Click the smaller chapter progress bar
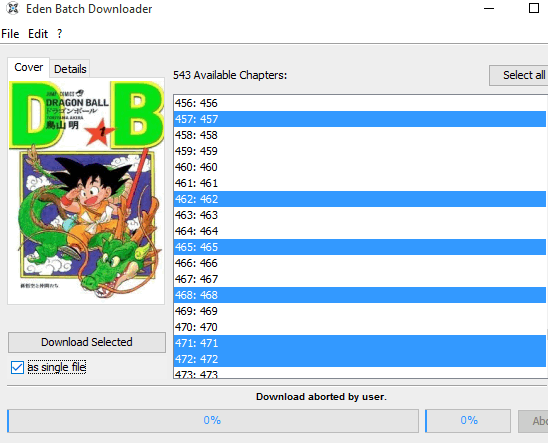 click(x=468, y=421)
